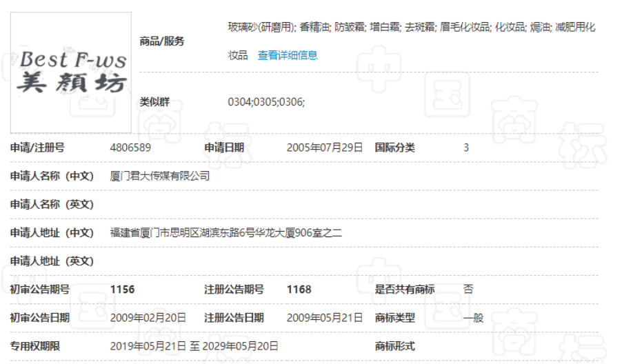
Task: Click the preliminary announcement date 2009年02月20日
Action: point(148,318)
